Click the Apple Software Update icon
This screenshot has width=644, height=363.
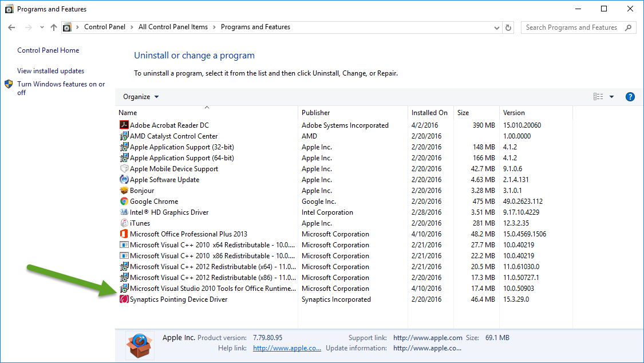click(124, 179)
